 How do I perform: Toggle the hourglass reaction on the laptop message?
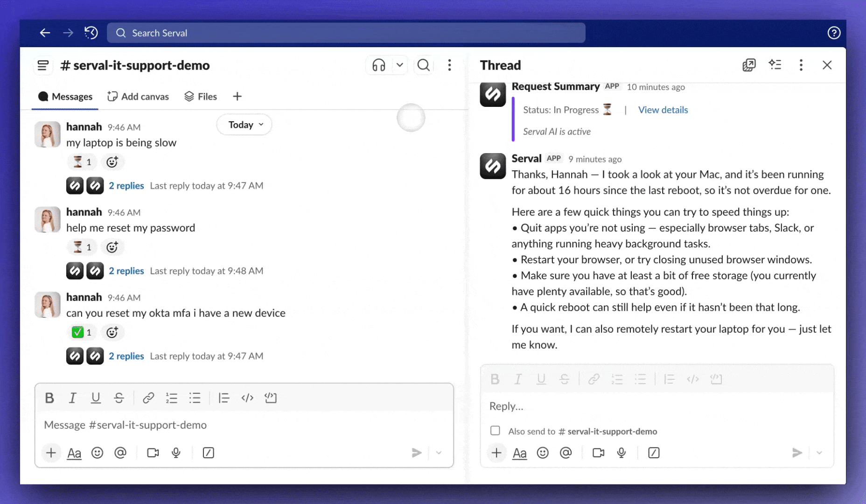pos(82,161)
